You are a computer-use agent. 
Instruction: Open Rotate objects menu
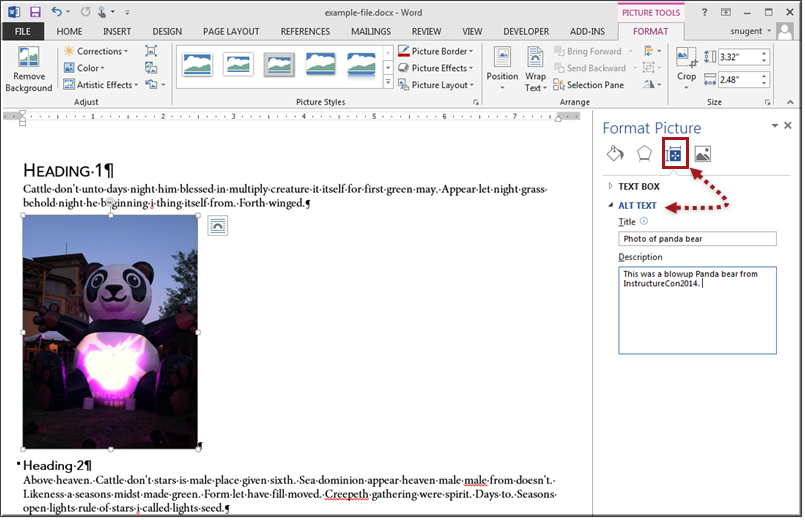652,84
